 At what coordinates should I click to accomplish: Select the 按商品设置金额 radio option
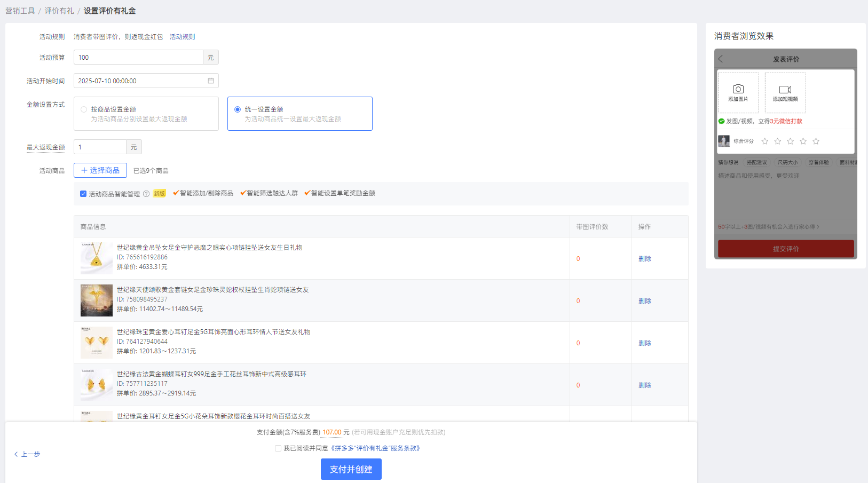[84, 109]
